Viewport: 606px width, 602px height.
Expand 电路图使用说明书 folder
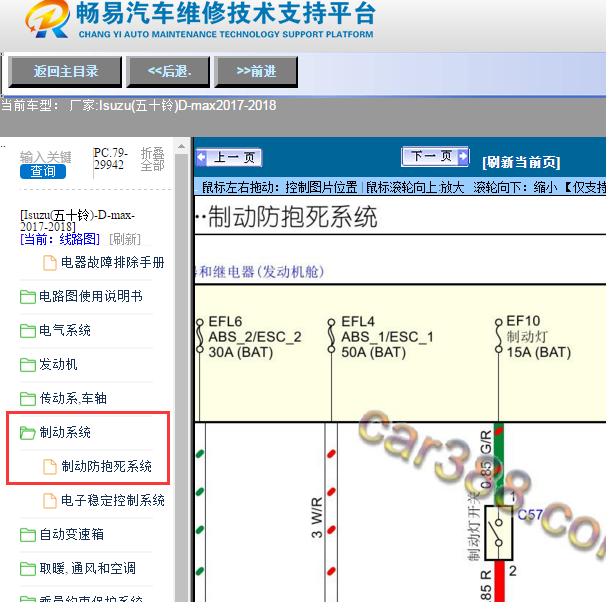[x=91, y=296]
